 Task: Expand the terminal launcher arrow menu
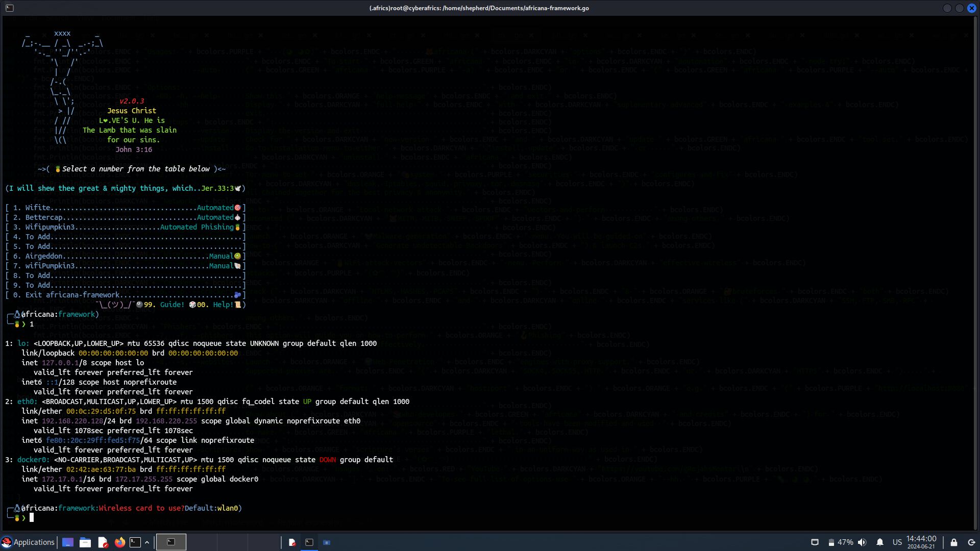[147, 542]
